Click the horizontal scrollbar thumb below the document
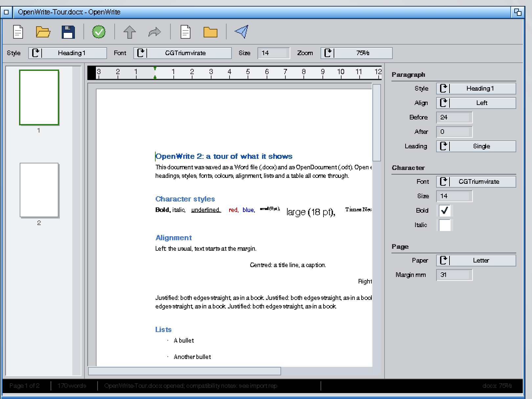This screenshot has width=532, height=399. pos(185,371)
